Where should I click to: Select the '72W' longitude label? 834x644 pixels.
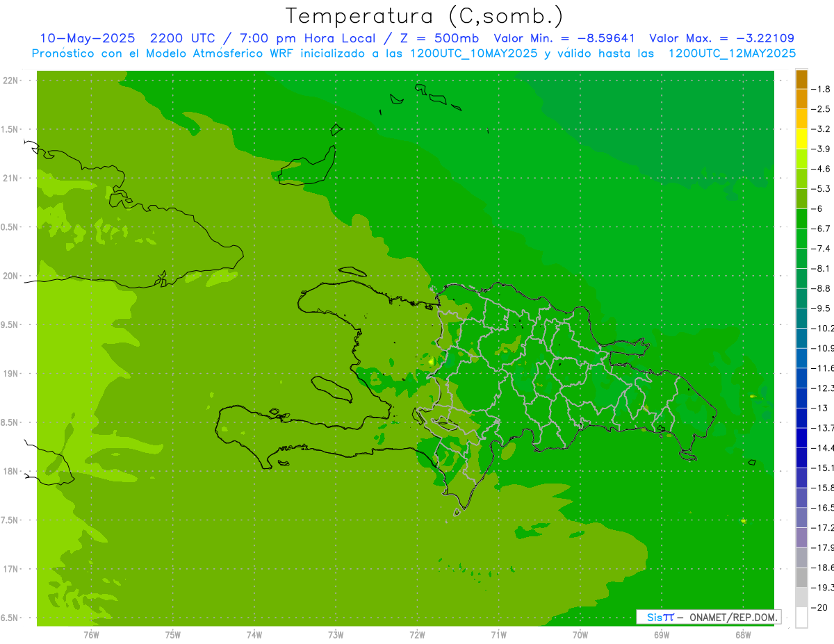click(x=417, y=634)
